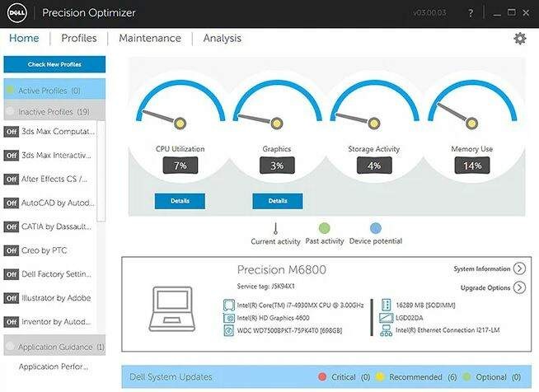Open the settings gear icon
The width and height of the screenshot is (539, 392).
pos(520,39)
